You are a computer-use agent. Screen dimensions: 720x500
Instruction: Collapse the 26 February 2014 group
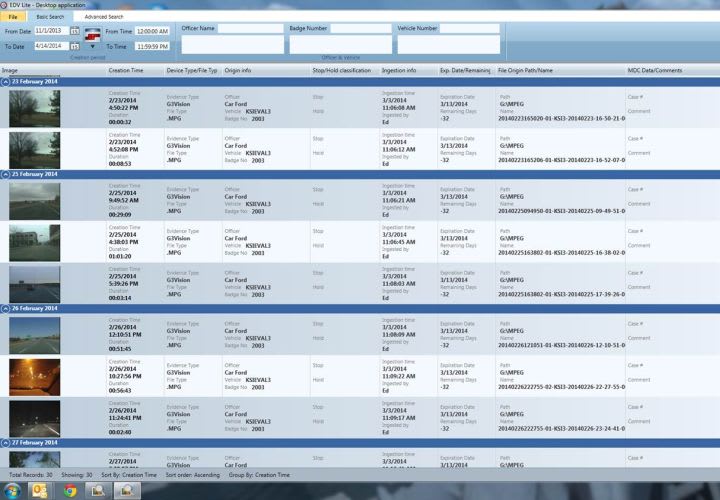5,308
